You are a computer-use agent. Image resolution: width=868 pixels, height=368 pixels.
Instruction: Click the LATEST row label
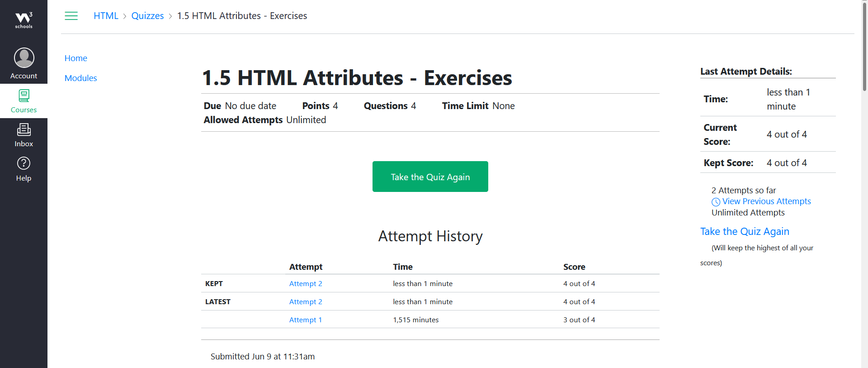point(218,301)
